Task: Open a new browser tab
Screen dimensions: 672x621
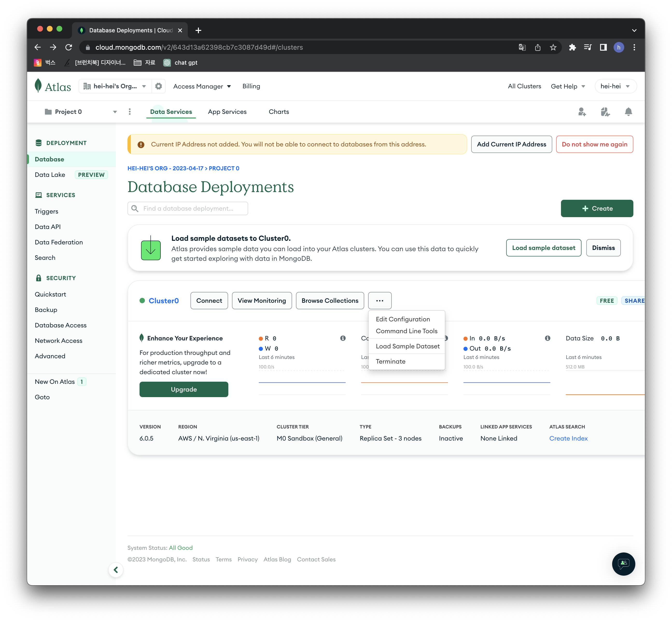Action: [198, 30]
